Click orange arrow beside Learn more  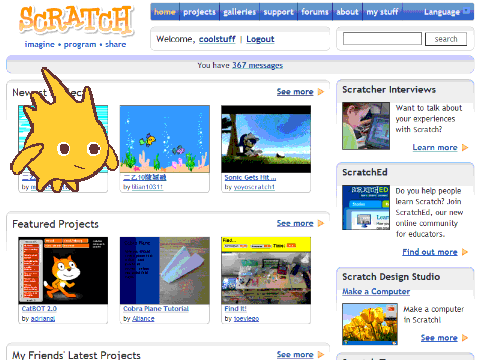point(465,147)
